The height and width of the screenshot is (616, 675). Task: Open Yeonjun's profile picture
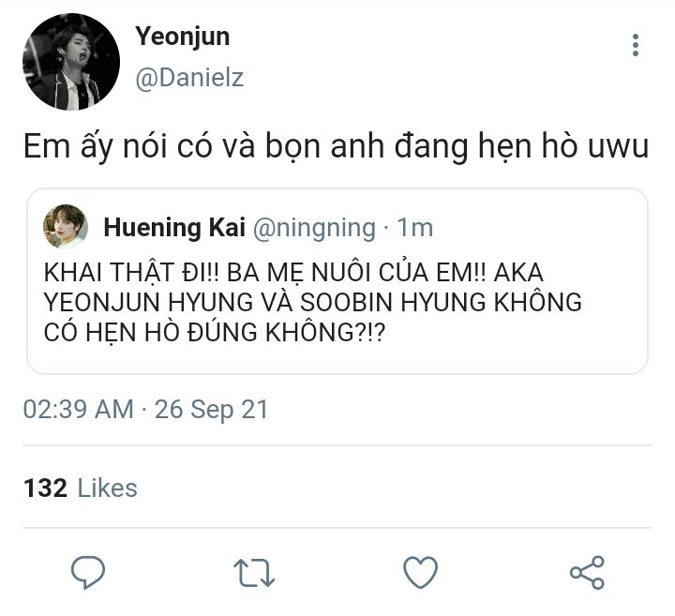[x=71, y=62]
